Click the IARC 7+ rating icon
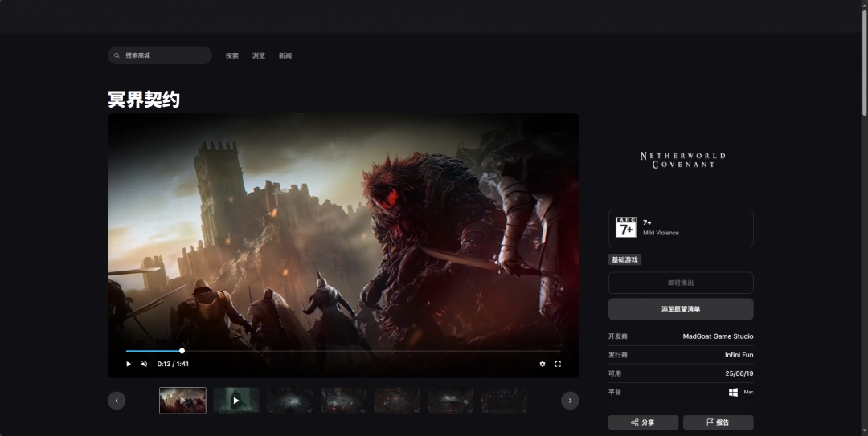This screenshot has width=868, height=436. click(x=626, y=228)
